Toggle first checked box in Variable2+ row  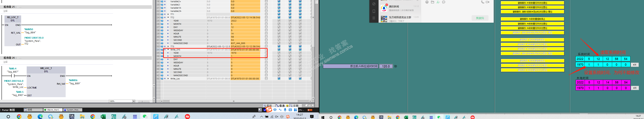click(279, 2)
